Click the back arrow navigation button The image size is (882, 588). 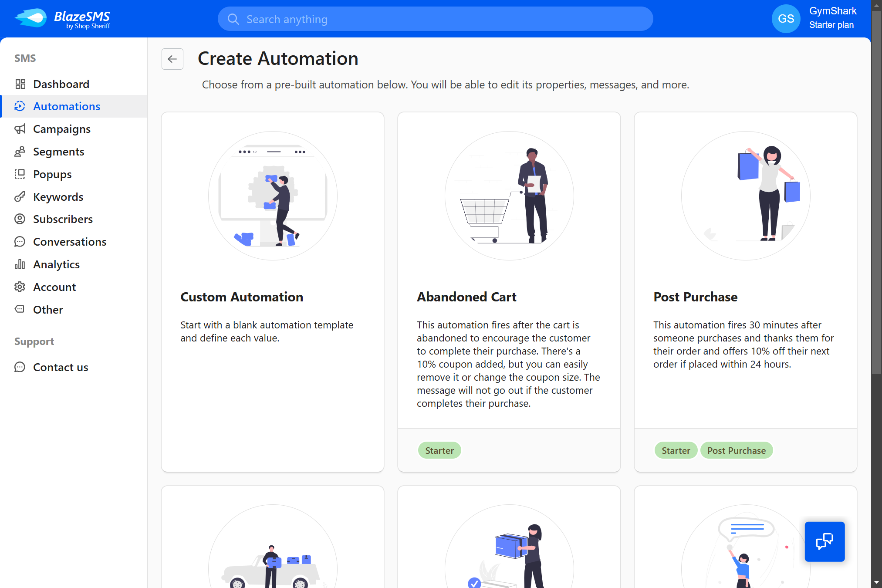pos(172,58)
